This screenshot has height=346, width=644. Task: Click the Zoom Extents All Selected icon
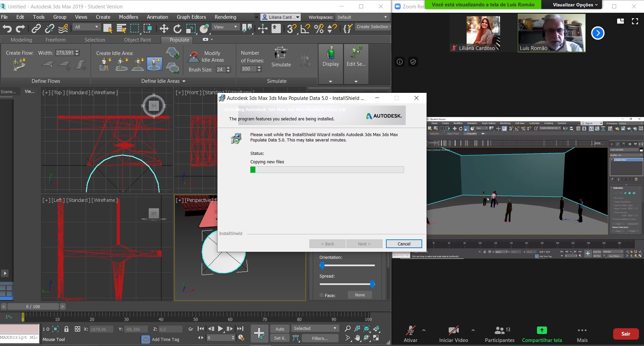click(x=376, y=329)
